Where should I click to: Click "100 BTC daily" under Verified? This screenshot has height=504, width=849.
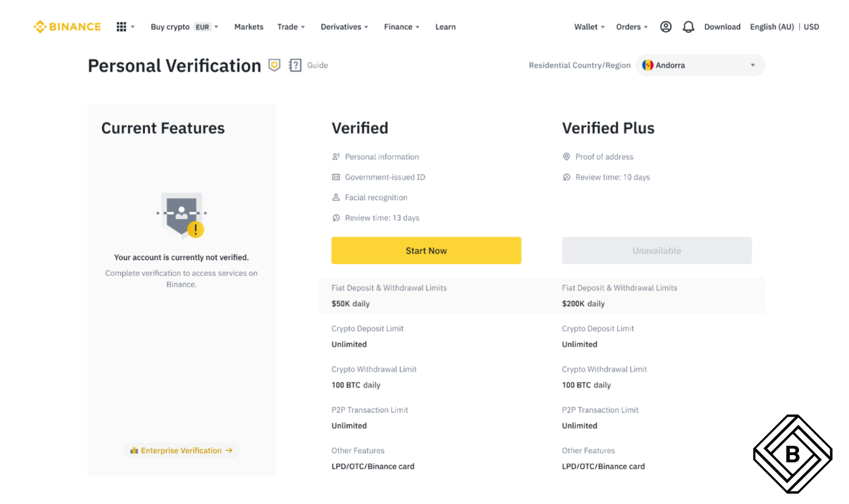click(x=356, y=385)
